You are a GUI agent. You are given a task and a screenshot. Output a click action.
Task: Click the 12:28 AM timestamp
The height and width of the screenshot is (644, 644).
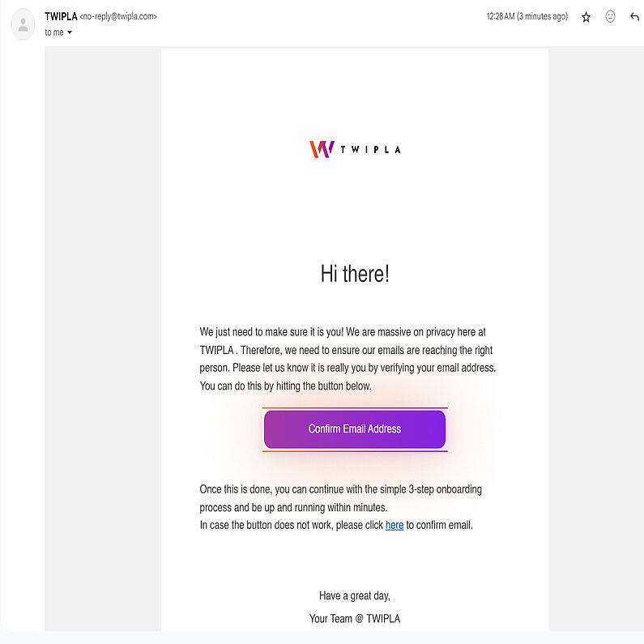point(527,17)
